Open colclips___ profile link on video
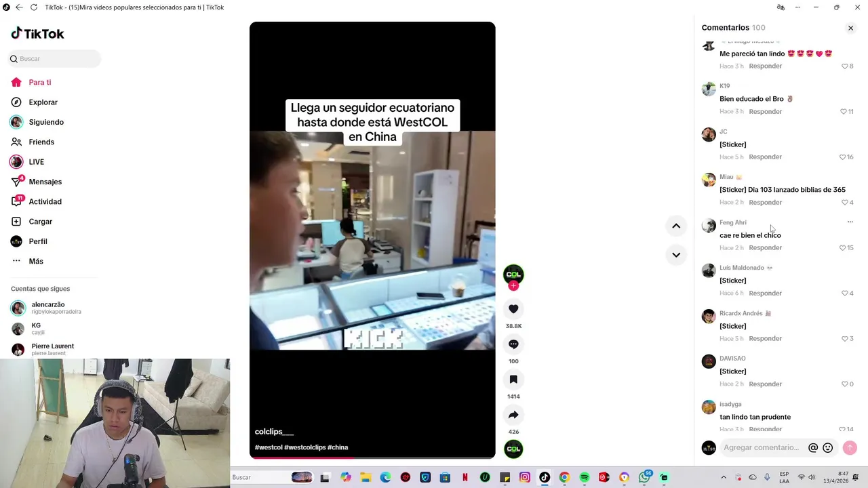The image size is (868, 488). tap(274, 432)
